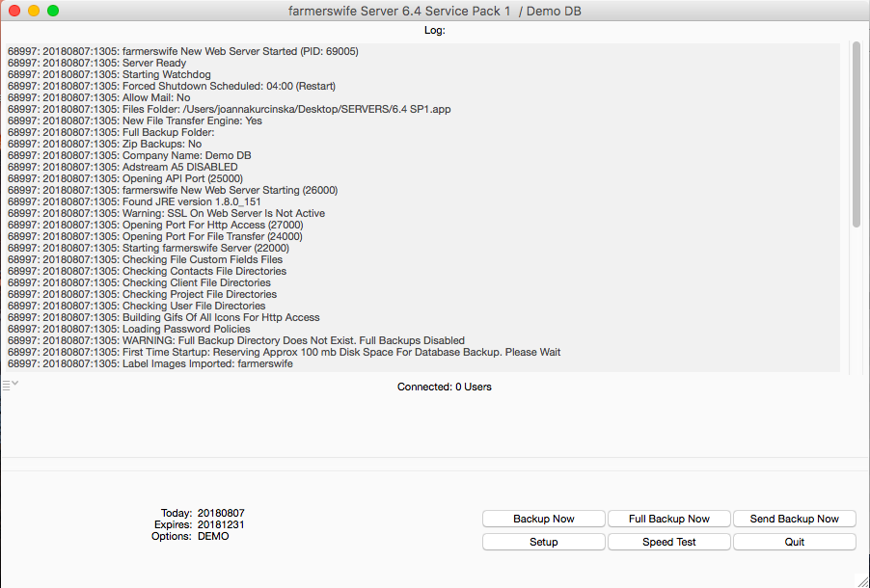Click 'Forced Shutdown Scheduled: 04:00 (Restart)' line
The image size is (870, 588).
tap(172, 86)
